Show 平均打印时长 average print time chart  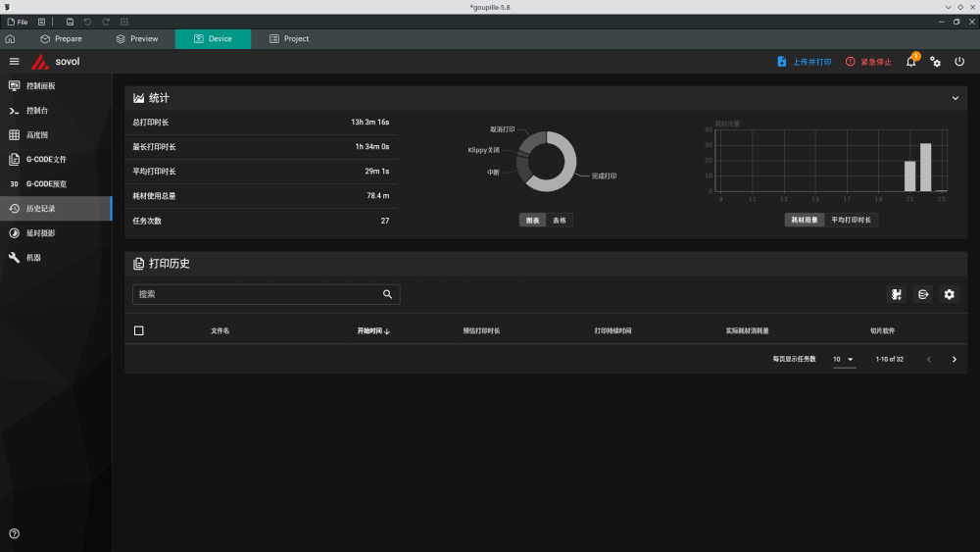pos(852,220)
